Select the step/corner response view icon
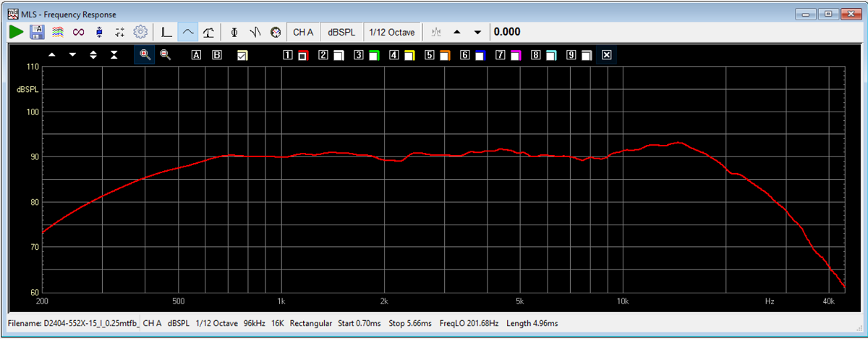This screenshot has width=868, height=339. click(167, 32)
